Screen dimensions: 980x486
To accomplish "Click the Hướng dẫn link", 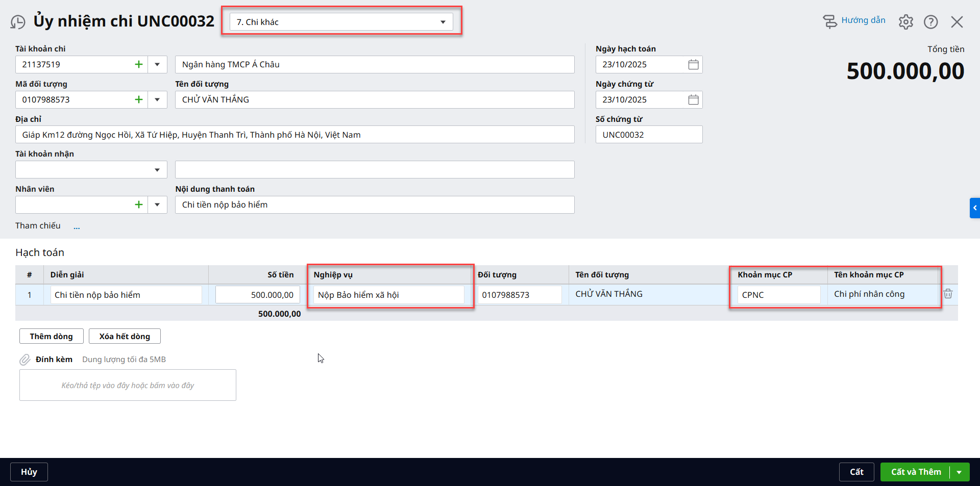I will pos(863,20).
